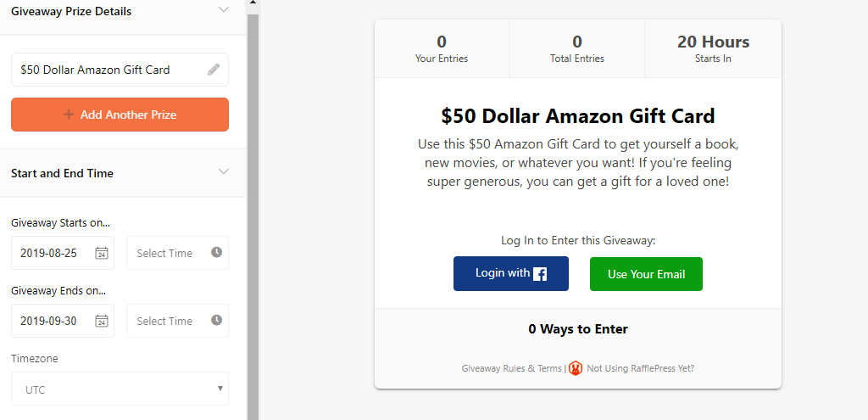Screen dimensions: 868x420
Task: Click the clock icon for end time
Action: [216, 321]
